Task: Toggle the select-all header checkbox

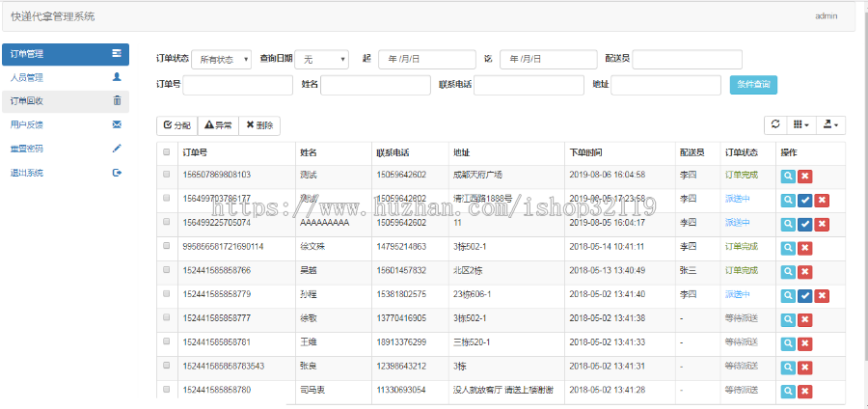Action: tap(167, 151)
